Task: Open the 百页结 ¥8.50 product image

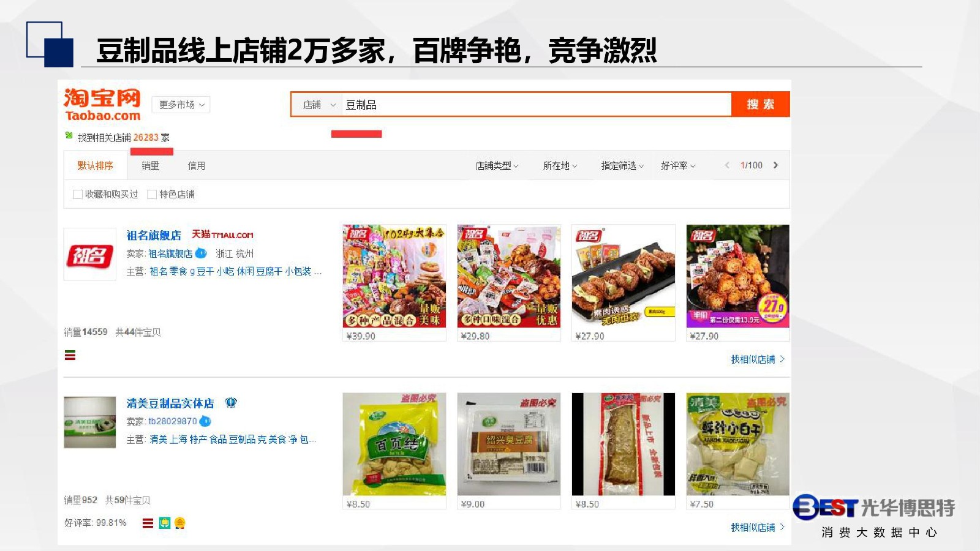Action: point(394,444)
